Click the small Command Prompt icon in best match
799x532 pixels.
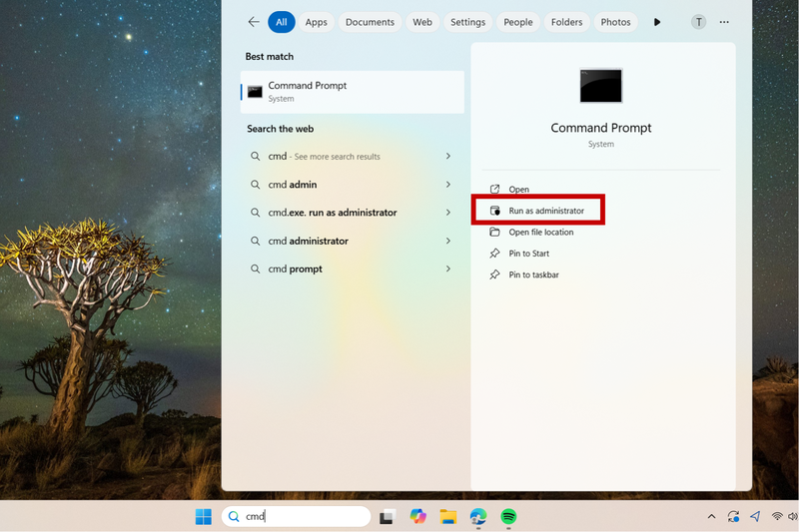[x=255, y=92]
